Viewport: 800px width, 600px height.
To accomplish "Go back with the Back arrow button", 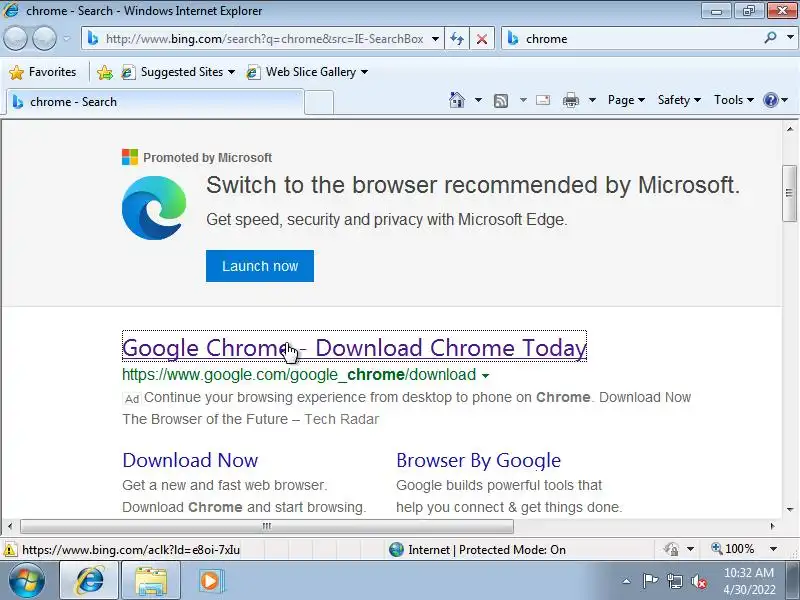I will pos(16,38).
